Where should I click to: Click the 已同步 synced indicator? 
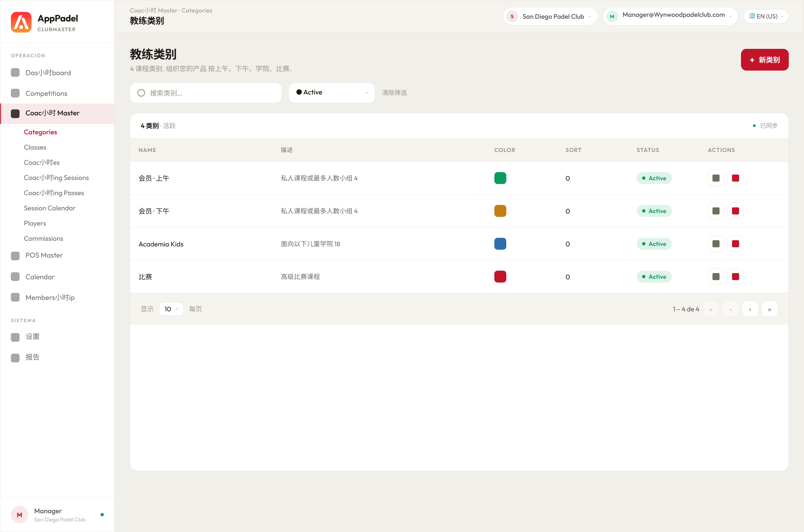765,125
